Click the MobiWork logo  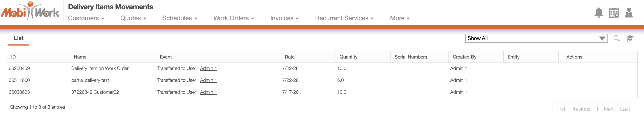point(30,11)
